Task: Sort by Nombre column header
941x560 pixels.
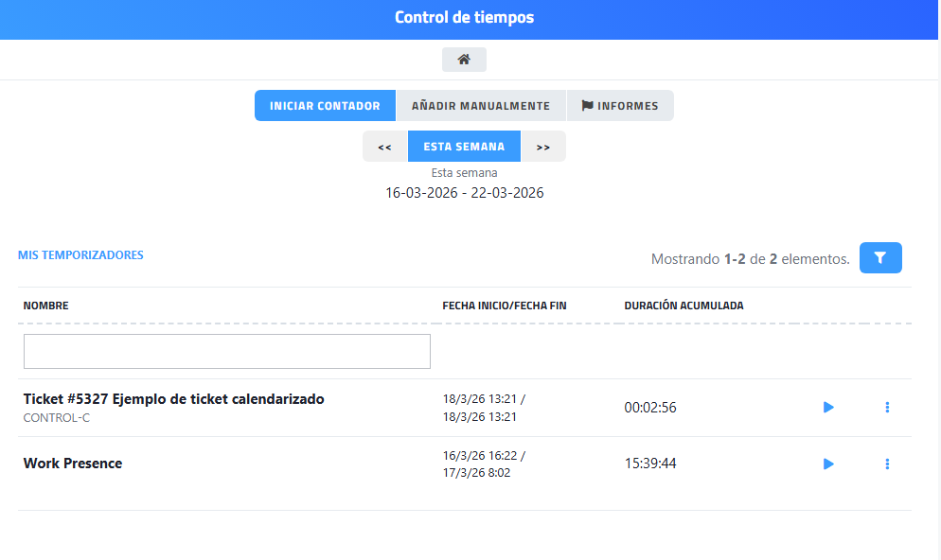Action: [46, 306]
